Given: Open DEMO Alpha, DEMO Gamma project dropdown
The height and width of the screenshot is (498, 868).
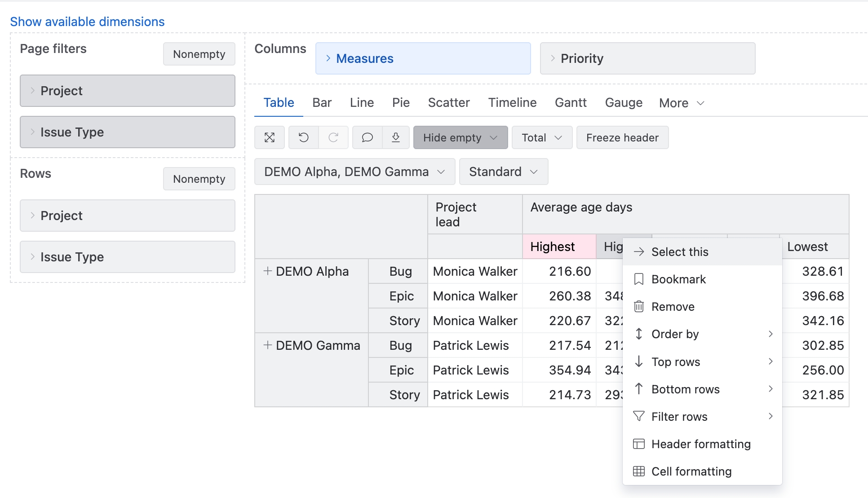Looking at the screenshot, I should coord(354,172).
